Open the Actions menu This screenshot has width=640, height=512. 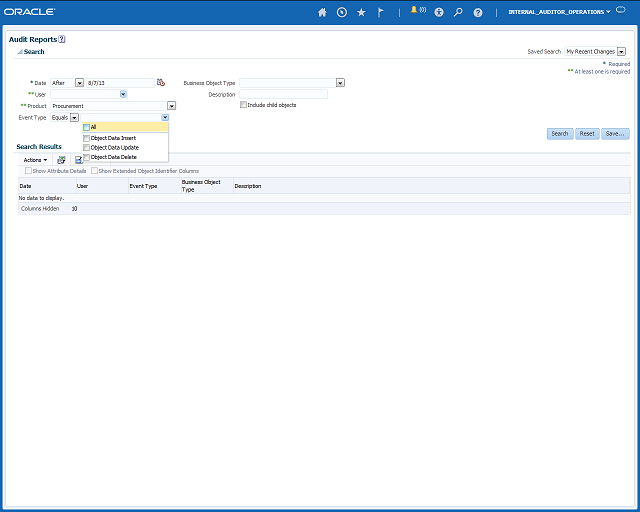[x=35, y=160]
